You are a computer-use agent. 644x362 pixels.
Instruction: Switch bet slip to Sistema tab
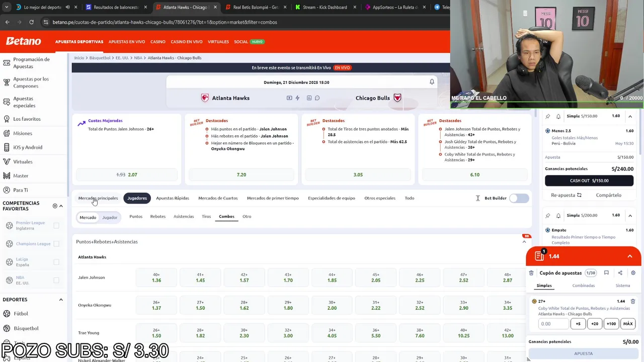click(622, 286)
